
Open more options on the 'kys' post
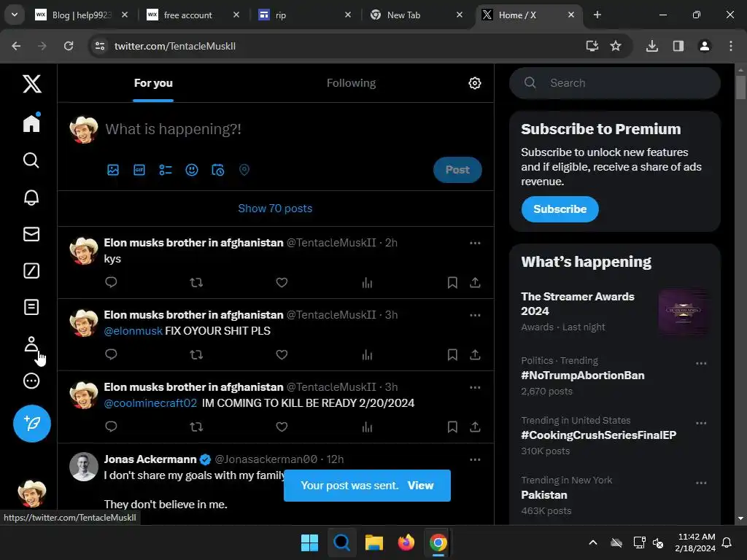[475, 243]
